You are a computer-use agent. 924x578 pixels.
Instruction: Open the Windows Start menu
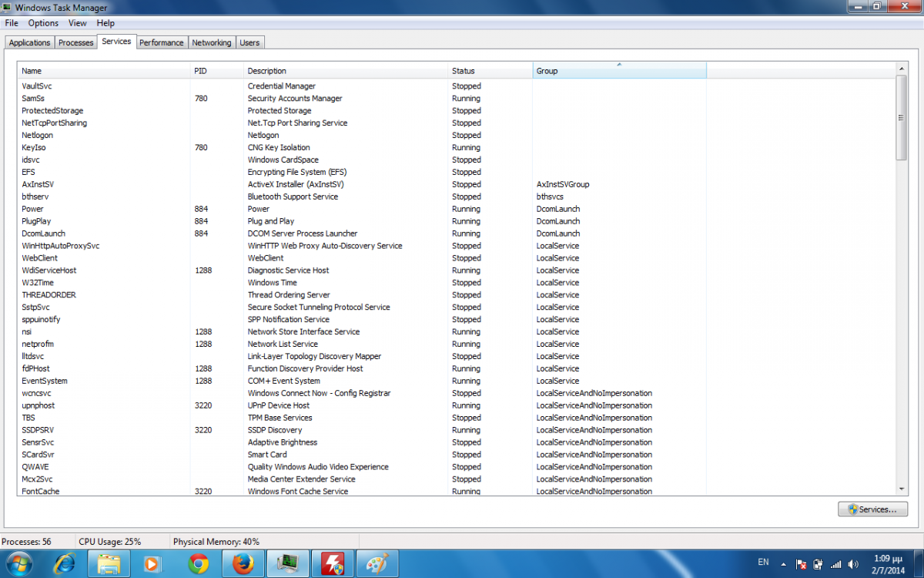coord(18,563)
